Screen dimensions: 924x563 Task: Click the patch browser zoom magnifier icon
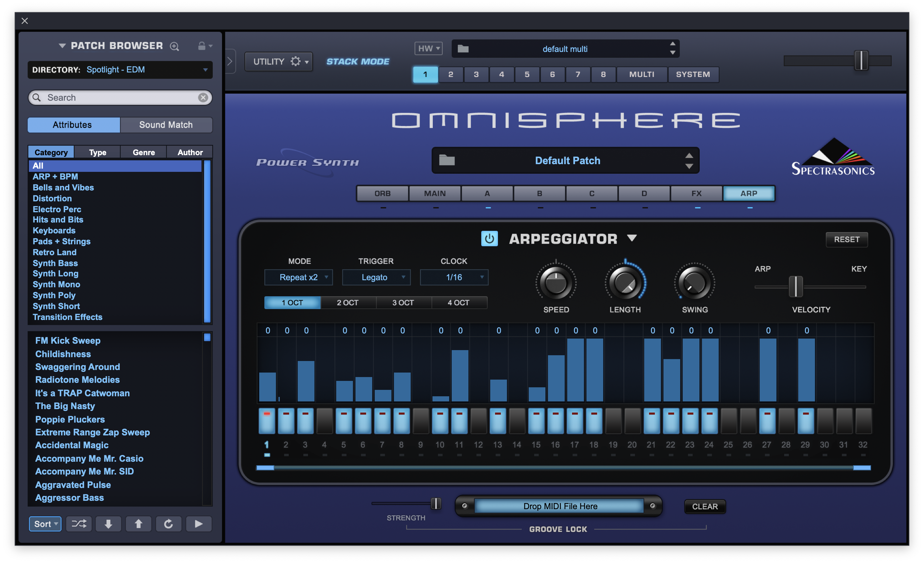click(175, 46)
